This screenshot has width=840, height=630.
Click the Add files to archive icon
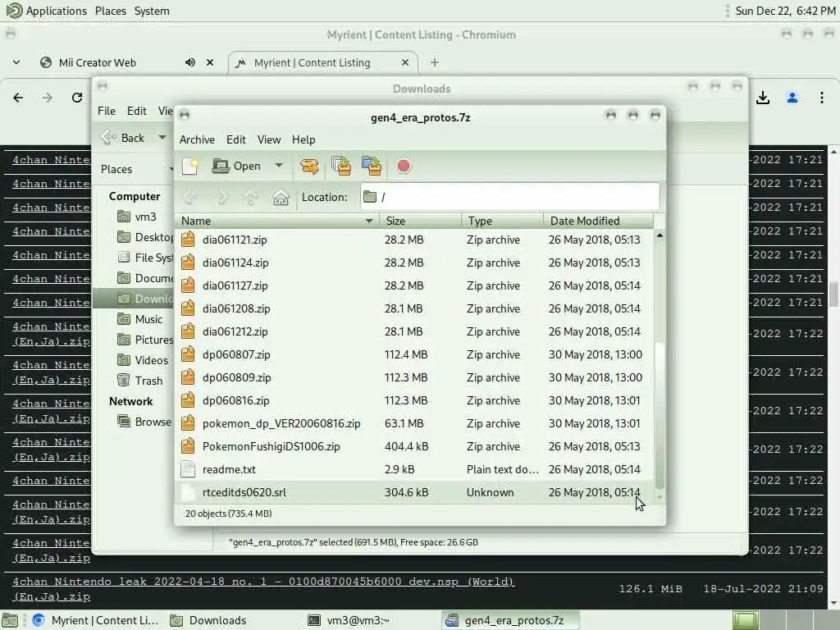point(340,166)
